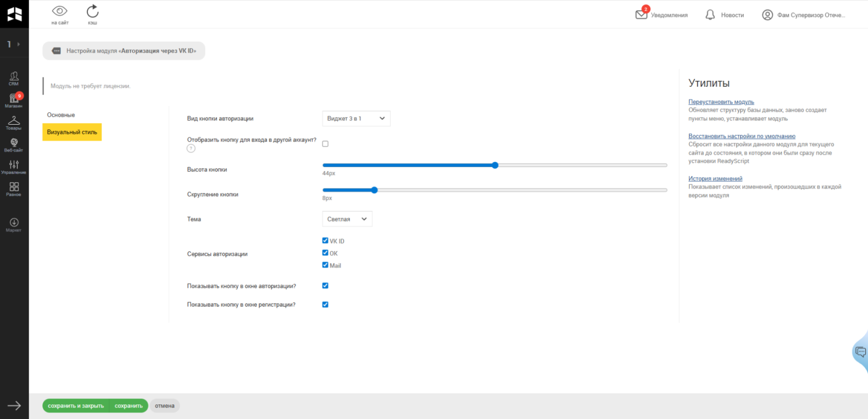Open the Тема dropdown set to Светлая

point(347,219)
